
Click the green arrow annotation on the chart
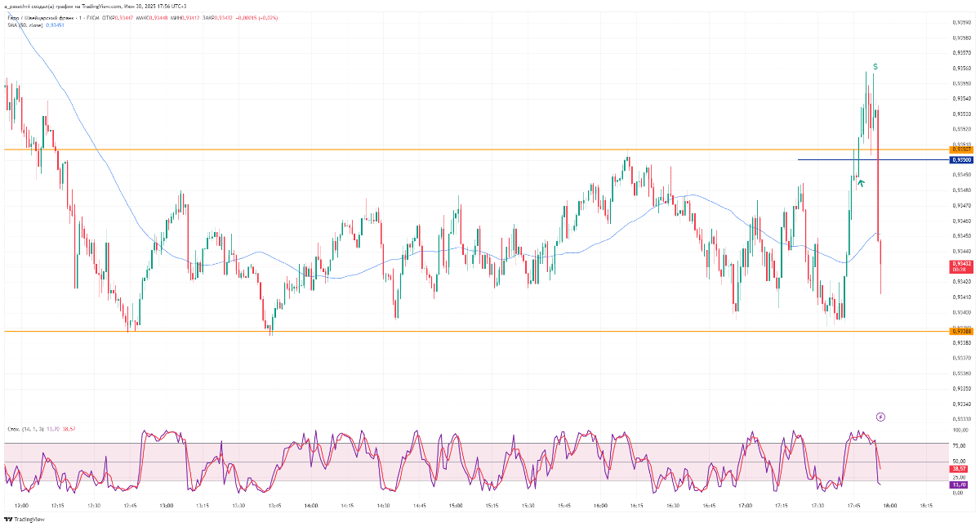(860, 182)
